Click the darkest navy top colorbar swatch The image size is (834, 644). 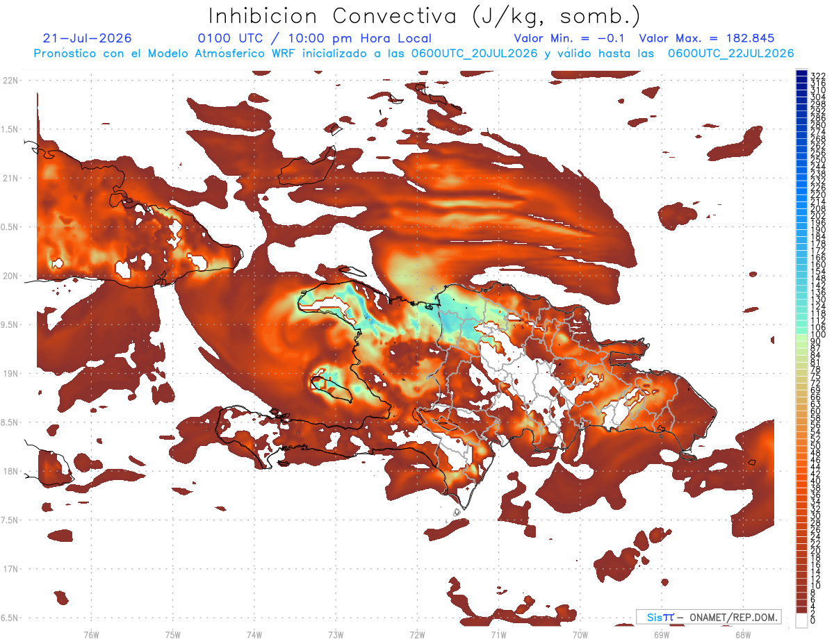(x=802, y=73)
